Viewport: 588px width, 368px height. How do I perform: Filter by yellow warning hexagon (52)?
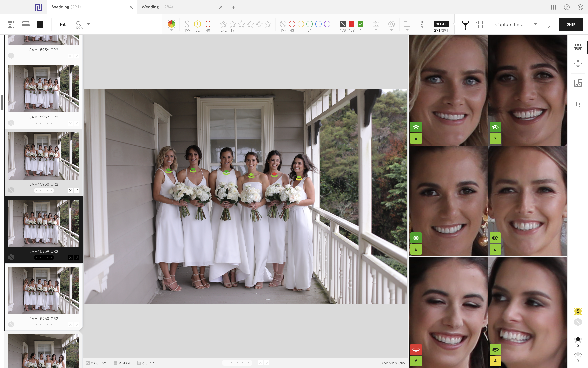tap(197, 24)
